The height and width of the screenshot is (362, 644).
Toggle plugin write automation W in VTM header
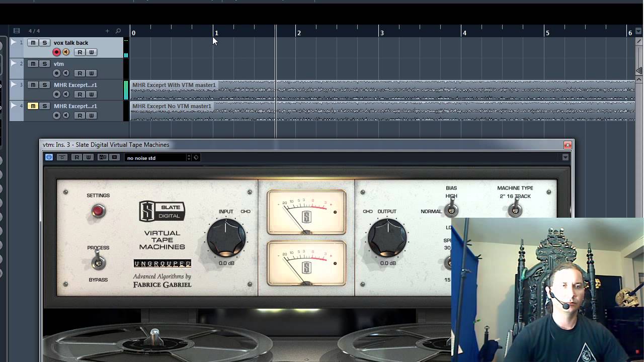pos(88,157)
